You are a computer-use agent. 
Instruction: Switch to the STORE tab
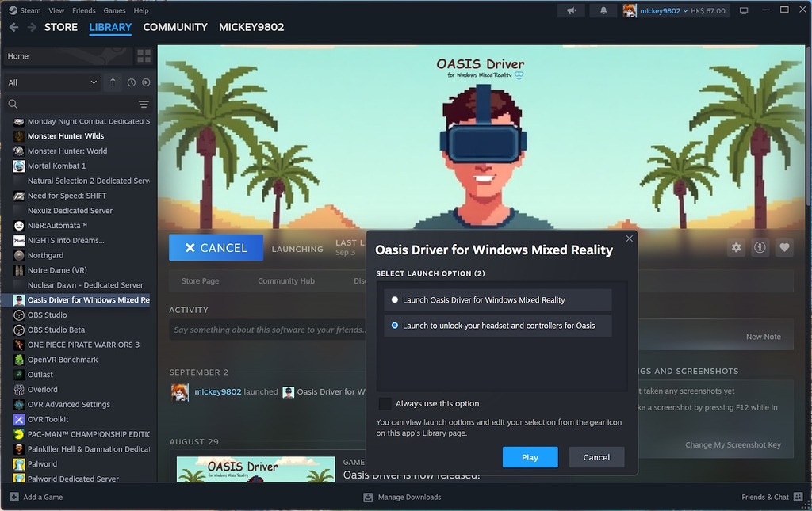pos(60,27)
